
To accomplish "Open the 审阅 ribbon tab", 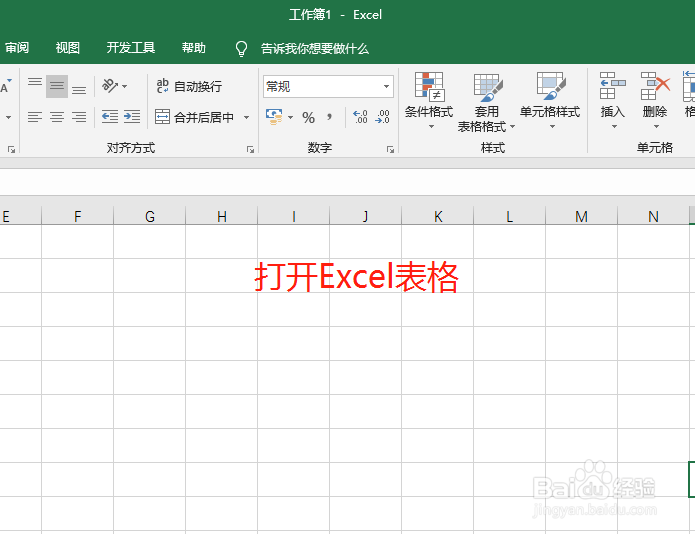I will tap(17, 47).
